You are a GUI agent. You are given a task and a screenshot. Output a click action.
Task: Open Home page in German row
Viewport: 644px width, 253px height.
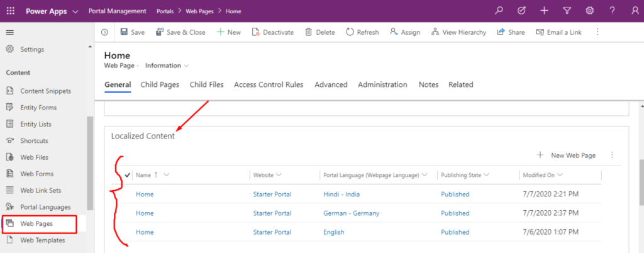(145, 213)
